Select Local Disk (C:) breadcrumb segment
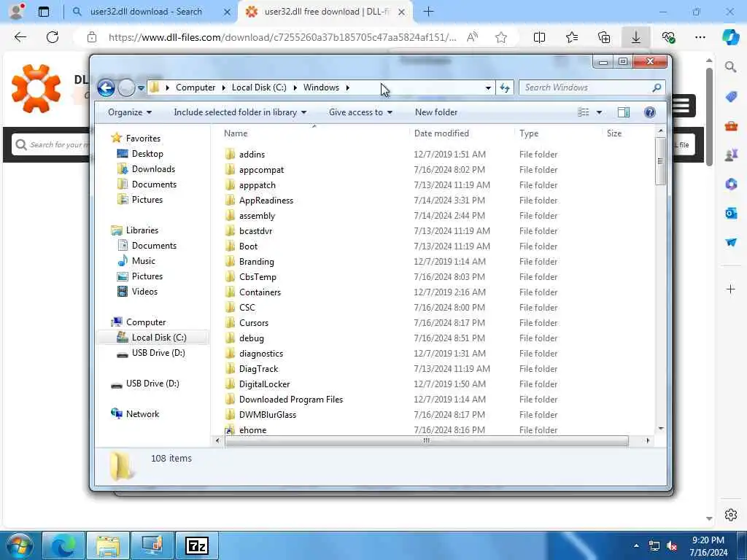747x560 pixels. coord(259,87)
